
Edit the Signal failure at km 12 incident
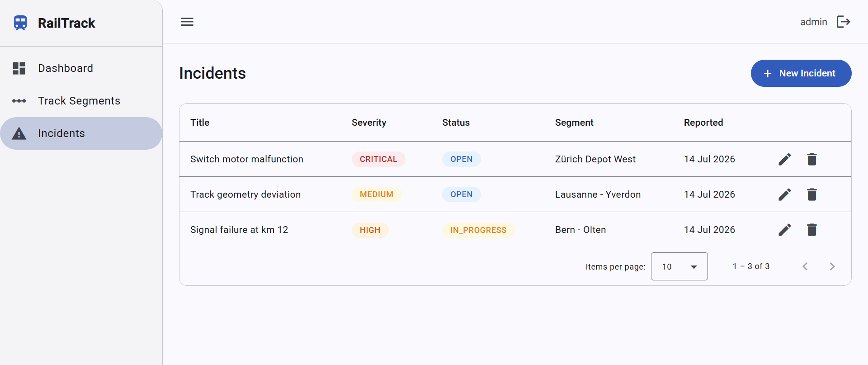click(785, 230)
